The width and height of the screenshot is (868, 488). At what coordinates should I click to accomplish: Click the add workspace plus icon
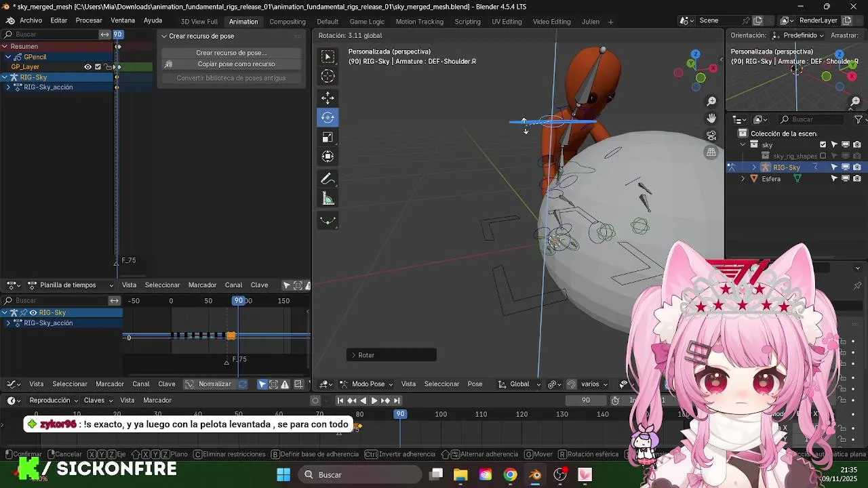coord(610,22)
